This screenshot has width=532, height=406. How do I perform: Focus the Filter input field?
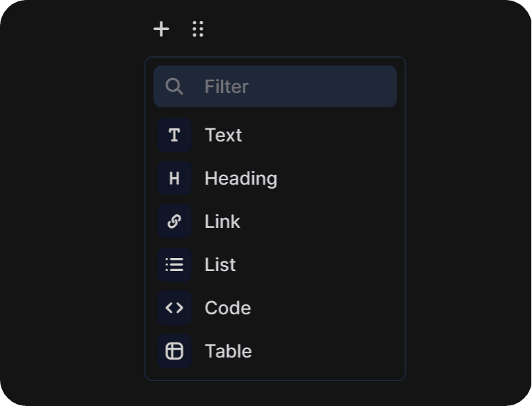pyautogui.click(x=275, y=86)
